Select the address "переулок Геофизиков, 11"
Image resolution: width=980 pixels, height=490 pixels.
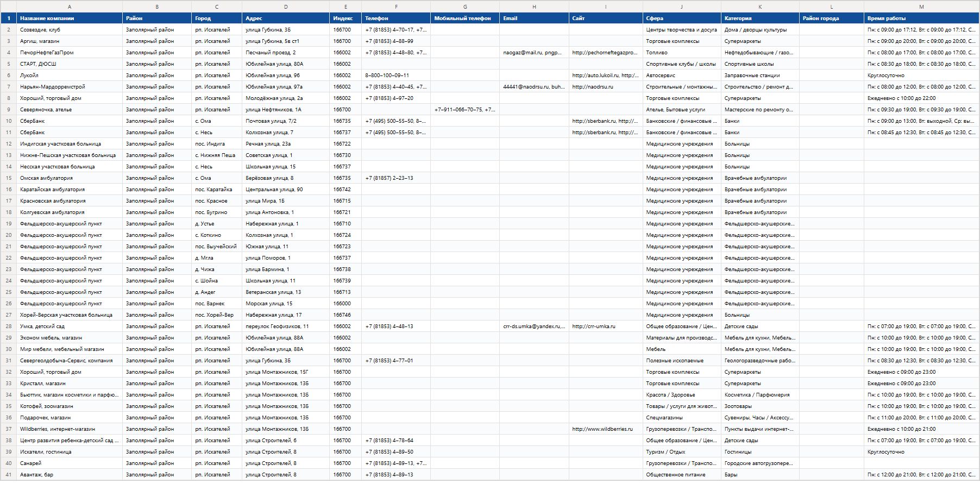point(286,326)
